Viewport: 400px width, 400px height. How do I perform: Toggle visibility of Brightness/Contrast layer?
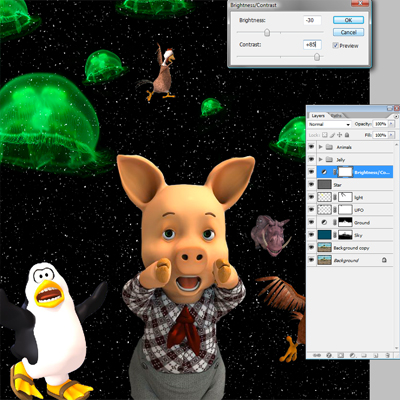(x=311, y=172)
